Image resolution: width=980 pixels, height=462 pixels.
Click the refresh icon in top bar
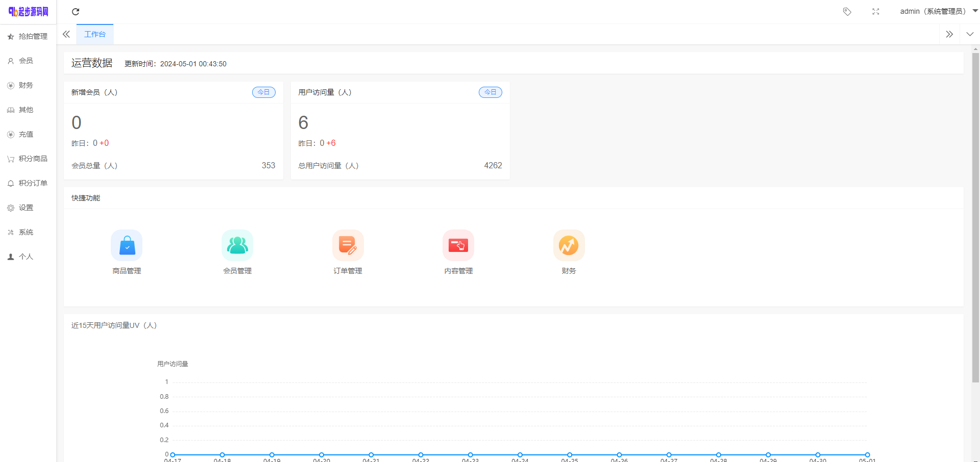[76, 12]
